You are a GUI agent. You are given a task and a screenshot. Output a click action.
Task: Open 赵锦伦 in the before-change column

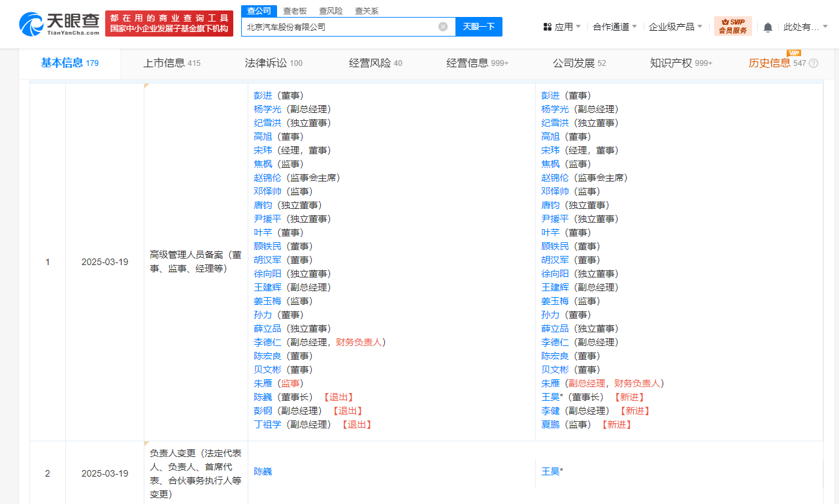click(268, 178)
